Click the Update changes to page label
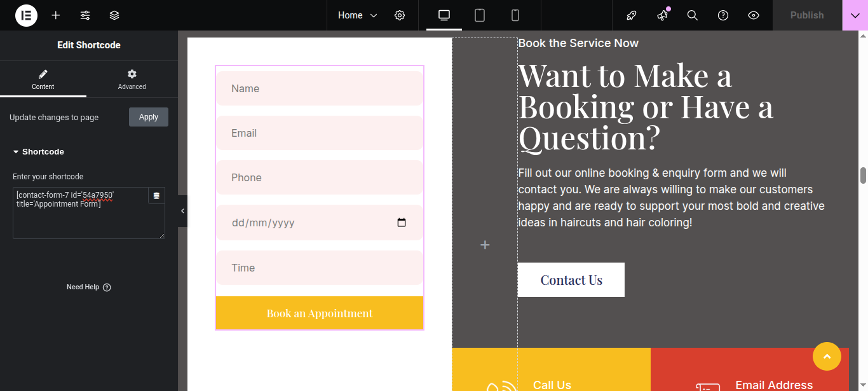The height and width of the screenshot is (391, 868). pos(54,118)
